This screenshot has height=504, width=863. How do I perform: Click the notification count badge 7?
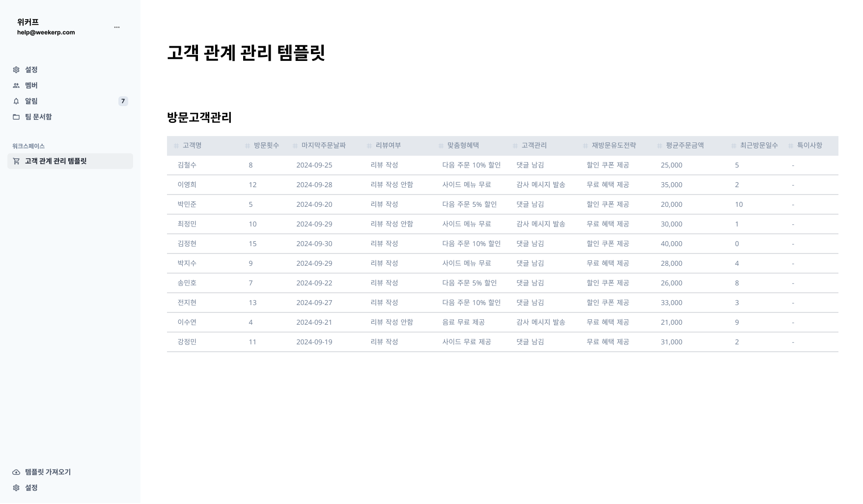123,101
